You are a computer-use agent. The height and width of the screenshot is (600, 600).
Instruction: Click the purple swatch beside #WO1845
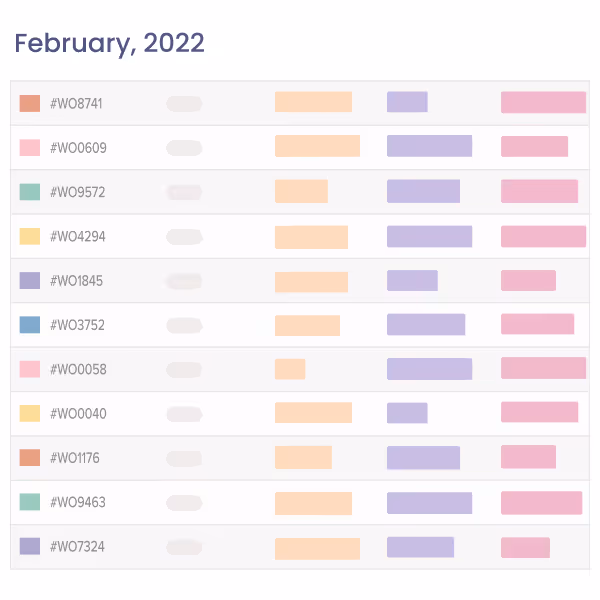(30, 281)
